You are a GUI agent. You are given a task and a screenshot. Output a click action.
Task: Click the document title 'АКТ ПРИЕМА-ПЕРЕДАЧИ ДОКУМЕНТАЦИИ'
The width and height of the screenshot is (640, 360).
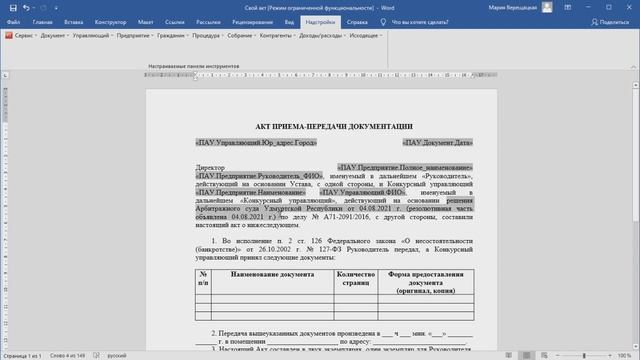[x=334, y=127]
